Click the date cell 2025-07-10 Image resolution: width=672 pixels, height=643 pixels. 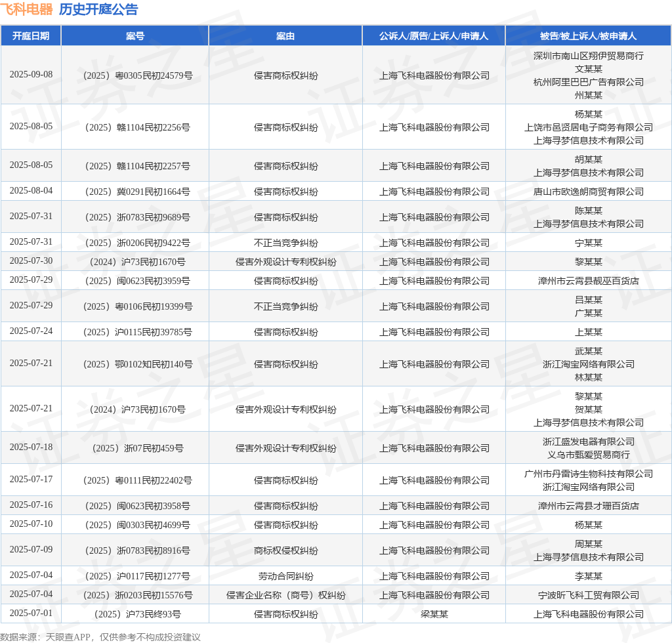[x=31, y=524]
